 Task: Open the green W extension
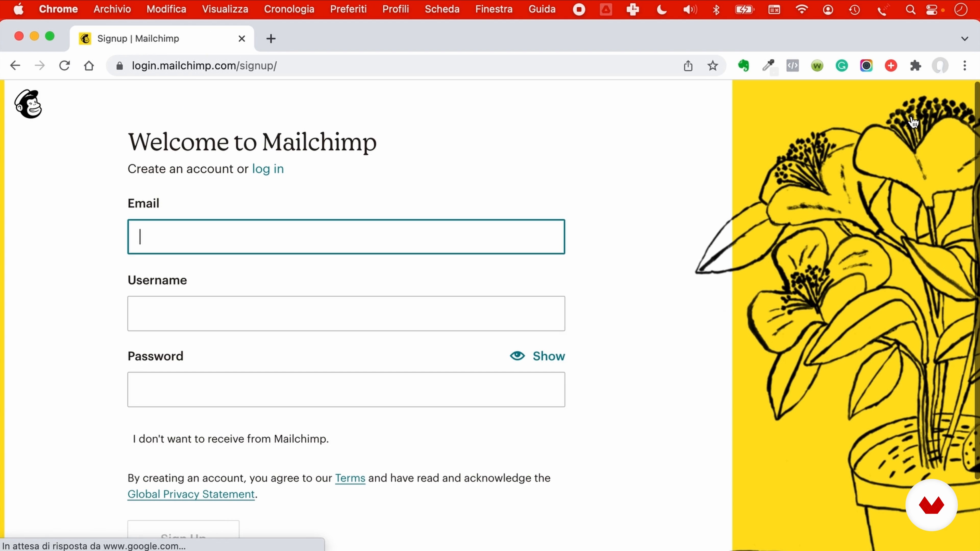(817, 66)
